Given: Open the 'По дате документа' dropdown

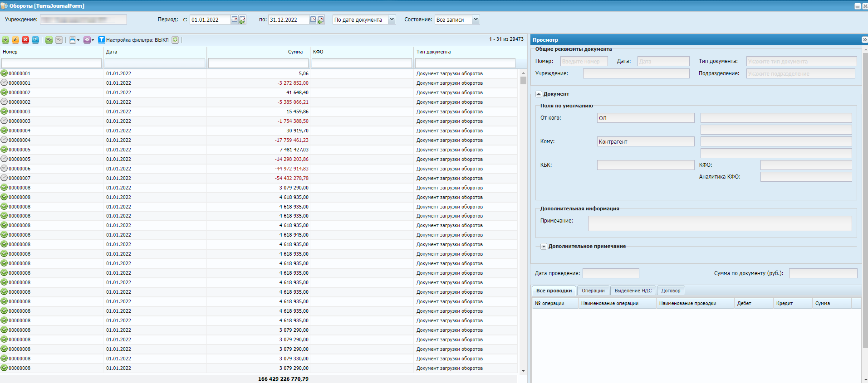Looking at the screenshot, I should pyautogui.click(x=392, y=19).
